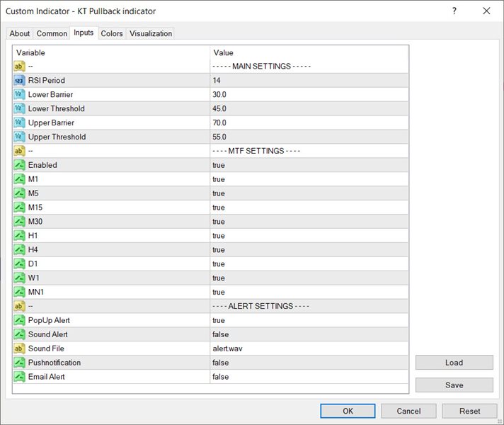The width and height of the screenshot is (504, 425).
Task: Select the H4 value true
Action: coord(219,249)
